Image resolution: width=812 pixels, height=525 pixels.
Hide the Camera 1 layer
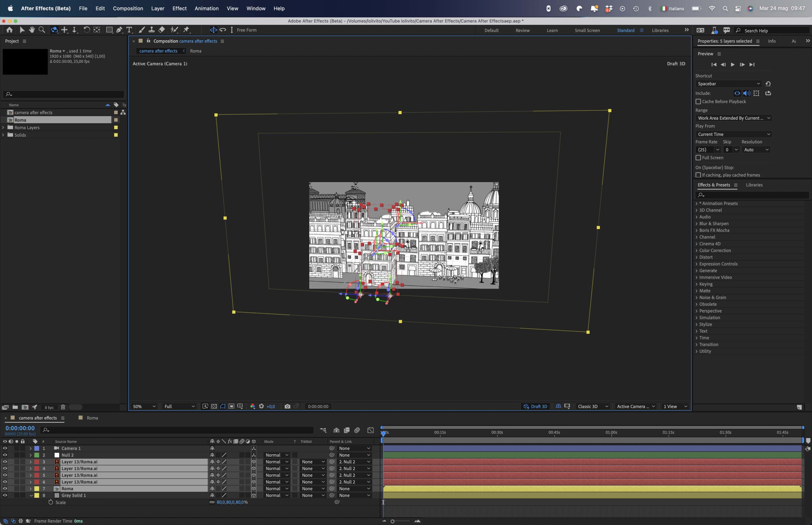pyautogui.click(x=5, y=448)
